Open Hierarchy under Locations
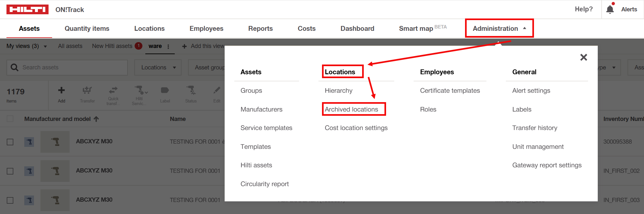Screen dimensions: 644x214 pos(339,90)
